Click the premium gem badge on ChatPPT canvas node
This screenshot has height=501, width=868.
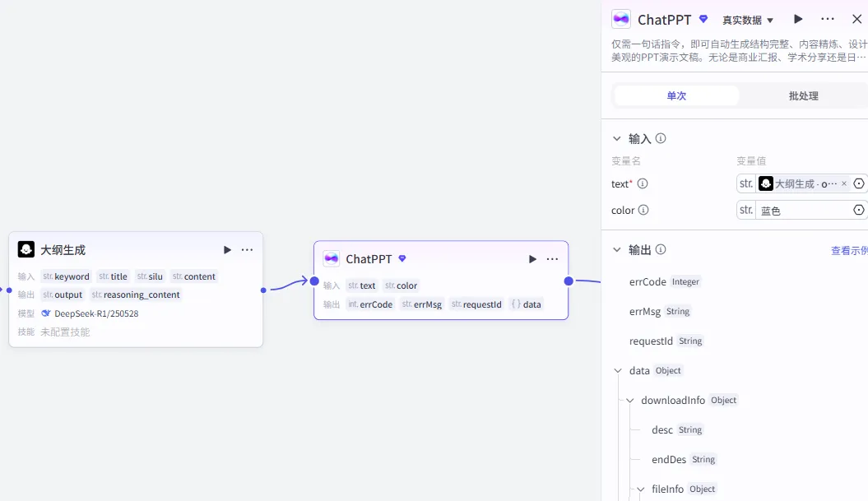pos(402,258)
